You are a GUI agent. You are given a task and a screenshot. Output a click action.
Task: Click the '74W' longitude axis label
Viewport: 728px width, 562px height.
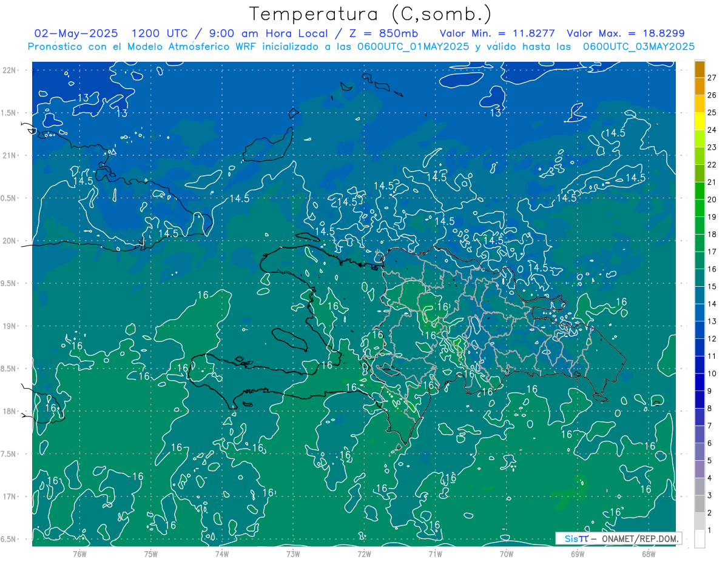point(222,554)
